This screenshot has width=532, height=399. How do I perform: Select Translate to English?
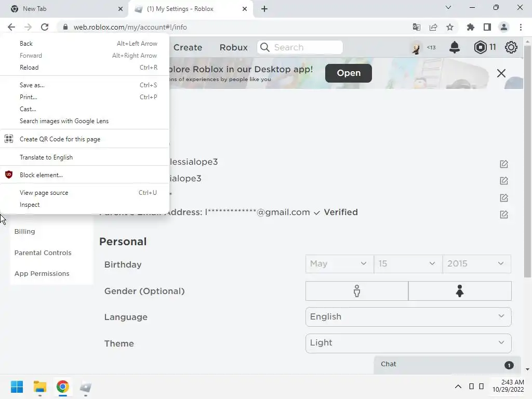pyautogui.click(x=85, y=157)
